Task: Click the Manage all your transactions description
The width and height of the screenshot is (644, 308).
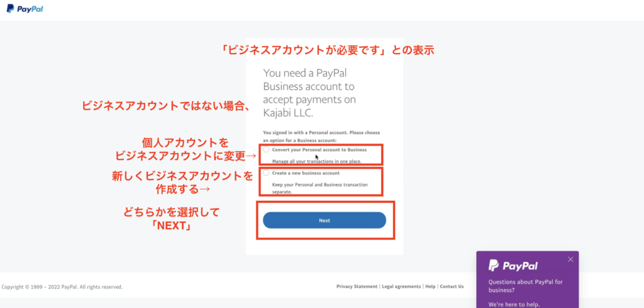Action: click(317, 162)
